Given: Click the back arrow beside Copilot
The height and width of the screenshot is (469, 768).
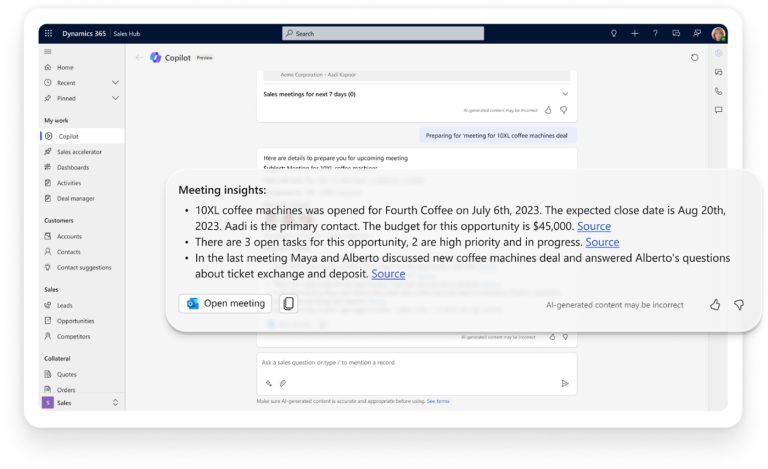Looking at the screenshot, I should point(139,58).
